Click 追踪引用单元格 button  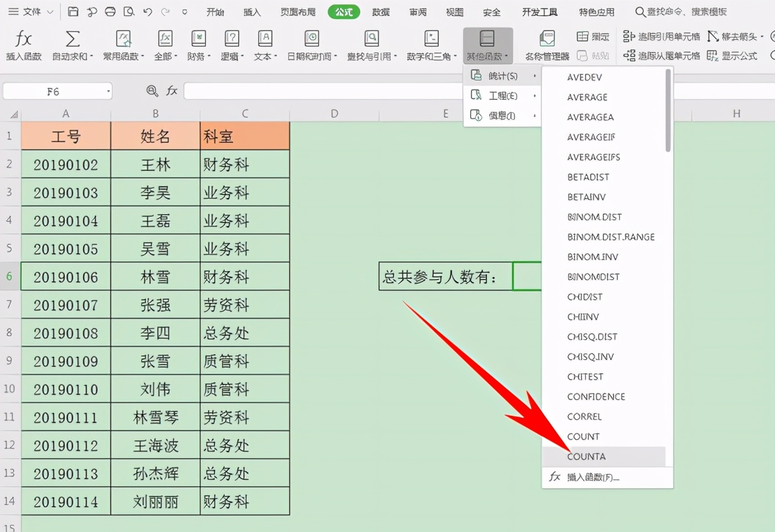click(661, 37)
